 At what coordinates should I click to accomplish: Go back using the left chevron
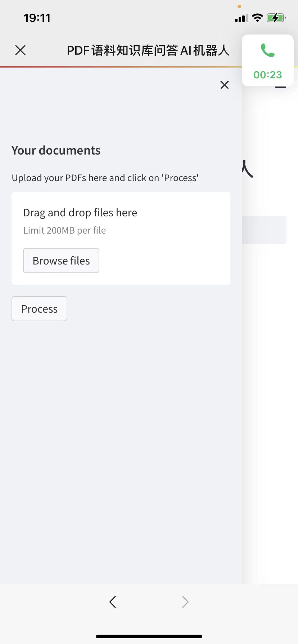coord(113,602)
